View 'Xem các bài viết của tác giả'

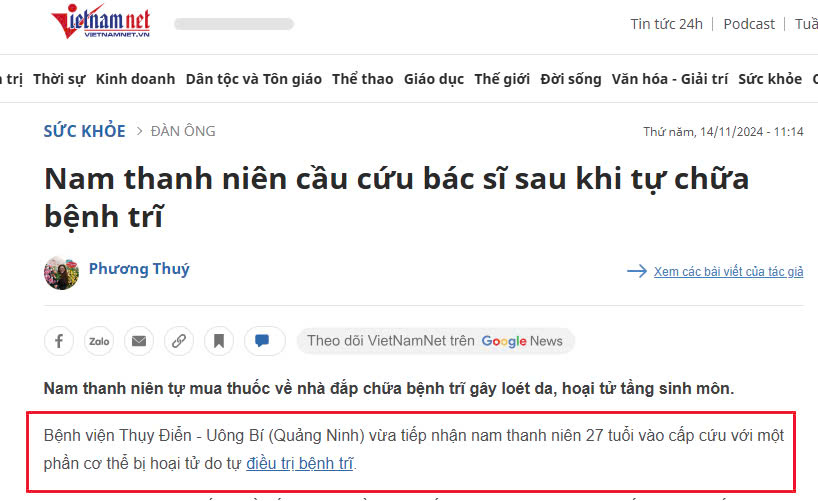click(x=729, y=271)
